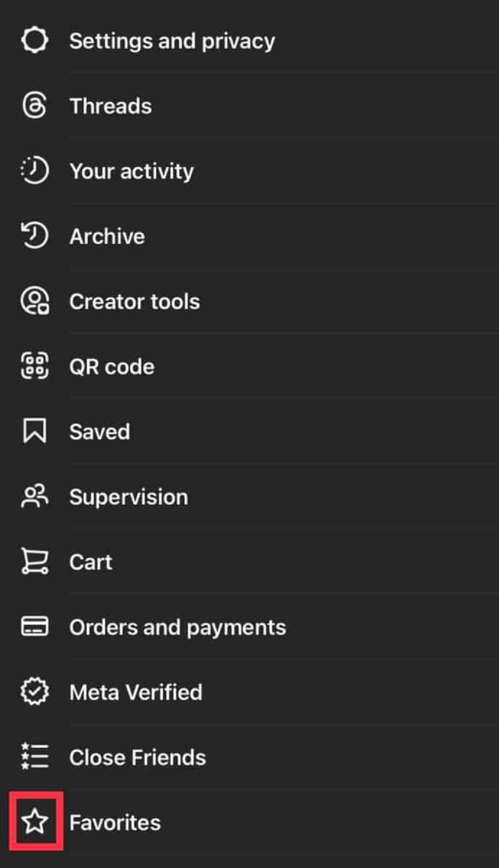Open the Your activity menu entry
The width and height of the screenshot is (499, 868).
click(132, 171)
